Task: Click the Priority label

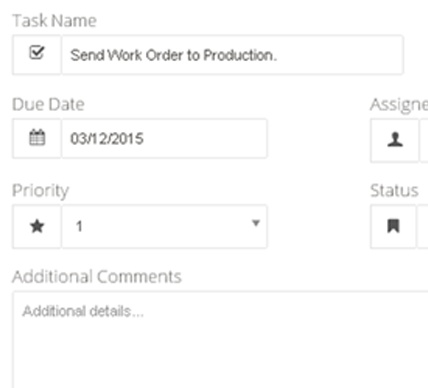Action: [x=40, y=191]
